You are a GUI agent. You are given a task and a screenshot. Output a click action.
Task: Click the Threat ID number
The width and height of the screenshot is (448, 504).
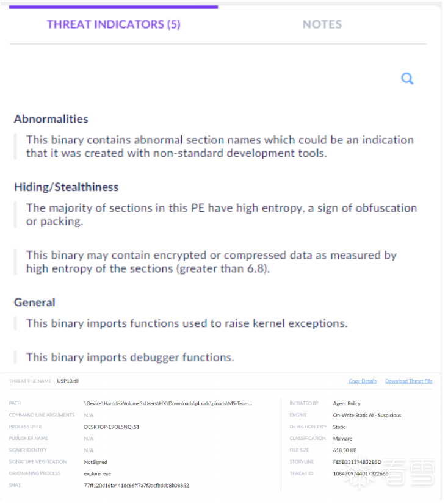pyautogui.click(x=361, y=473)
